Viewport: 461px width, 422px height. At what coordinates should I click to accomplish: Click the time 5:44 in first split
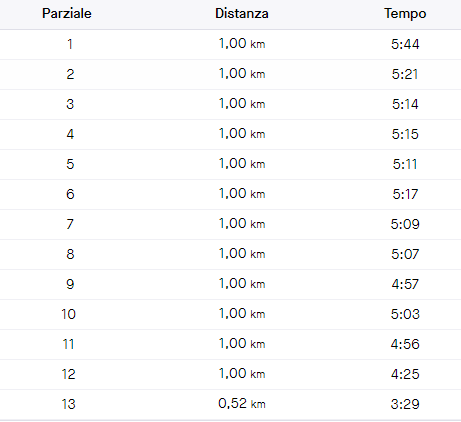click(x=405, y=44)
